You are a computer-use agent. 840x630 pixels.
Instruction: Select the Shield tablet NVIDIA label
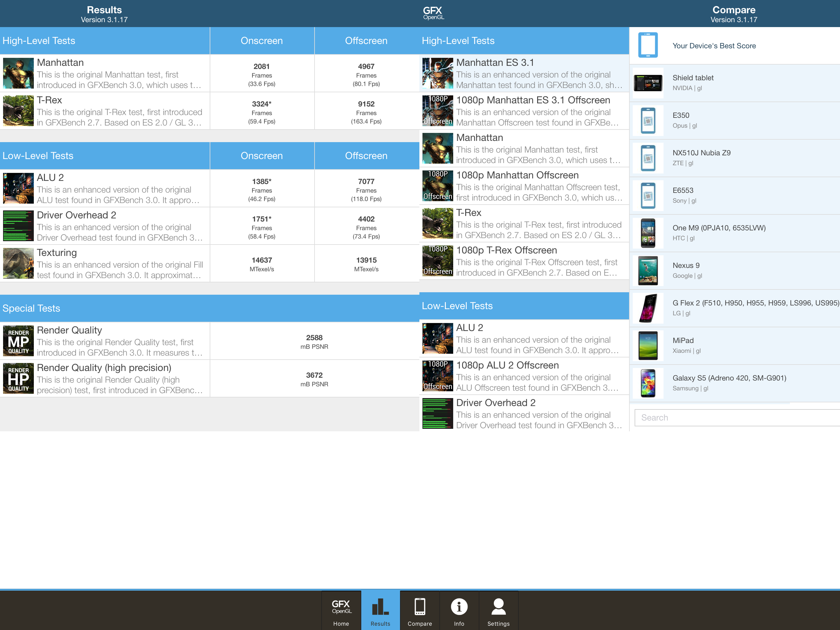coord(693,82)
